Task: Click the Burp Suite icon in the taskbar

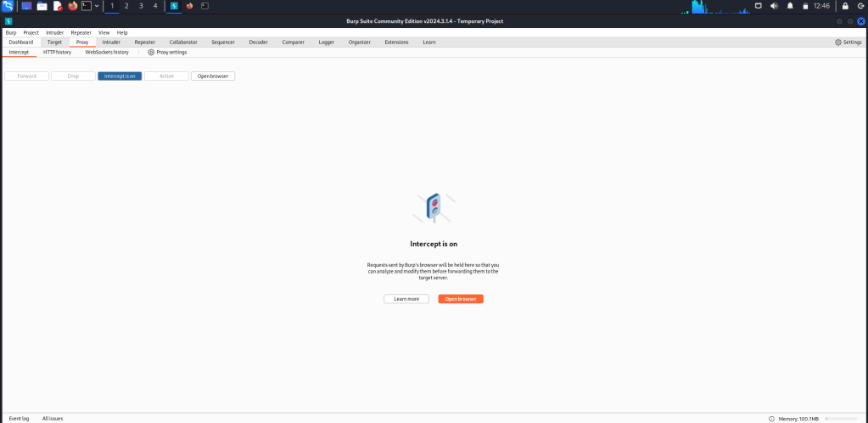Action: click(x=174, y=6)
